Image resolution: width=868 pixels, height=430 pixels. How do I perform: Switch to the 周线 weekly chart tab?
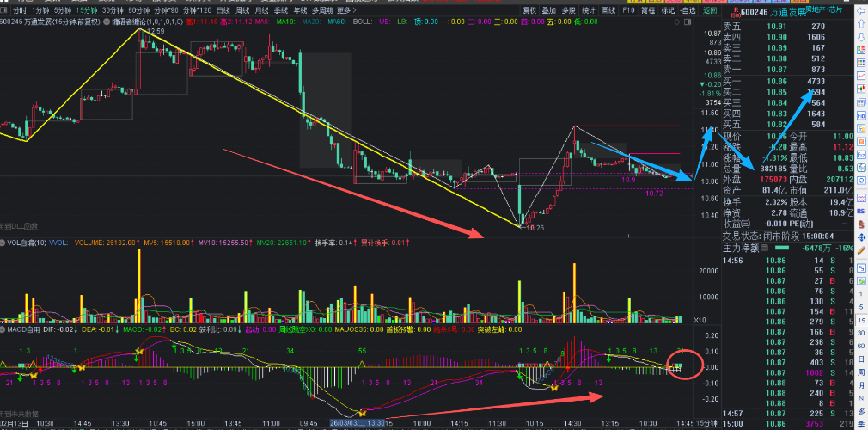241,10
